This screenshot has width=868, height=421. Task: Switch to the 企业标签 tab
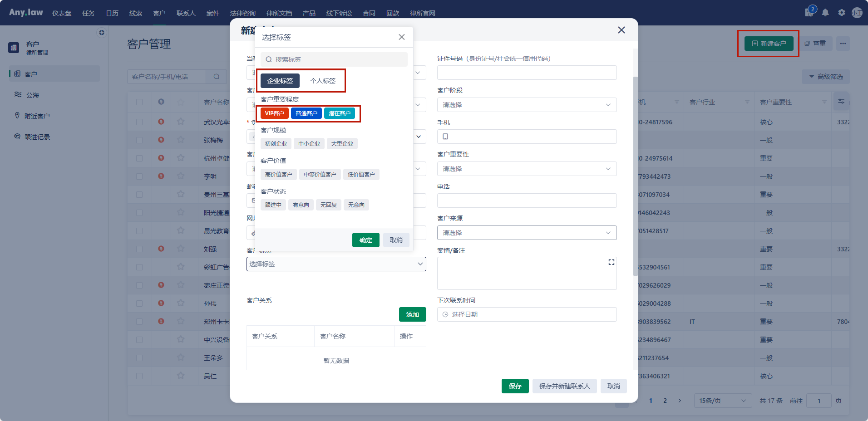pyautogui.click(x=280, y=81)
